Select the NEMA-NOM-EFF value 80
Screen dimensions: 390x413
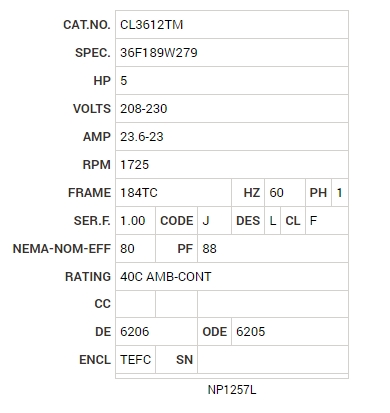point(127,249)
